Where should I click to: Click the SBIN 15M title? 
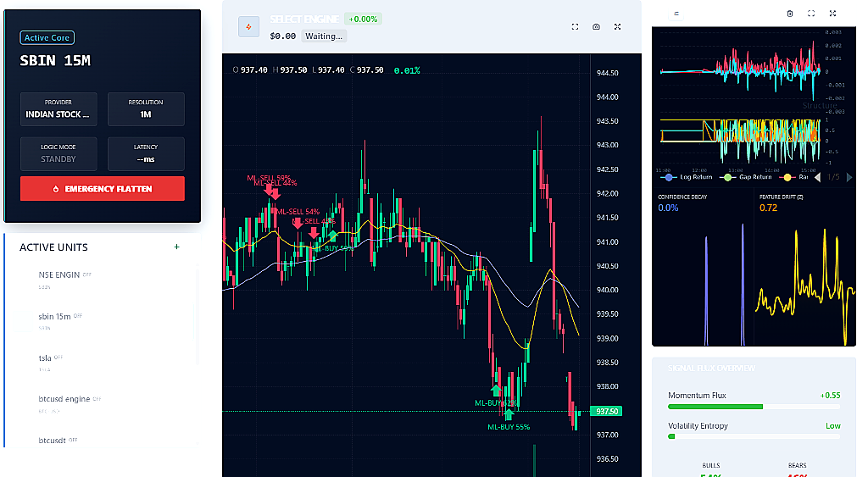55,60
